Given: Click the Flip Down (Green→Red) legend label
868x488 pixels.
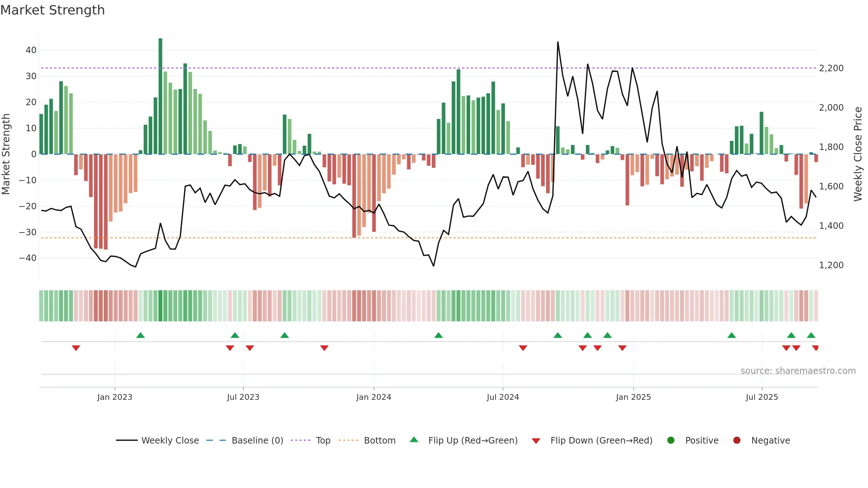Looking at the screenshot, I should 601,440.
